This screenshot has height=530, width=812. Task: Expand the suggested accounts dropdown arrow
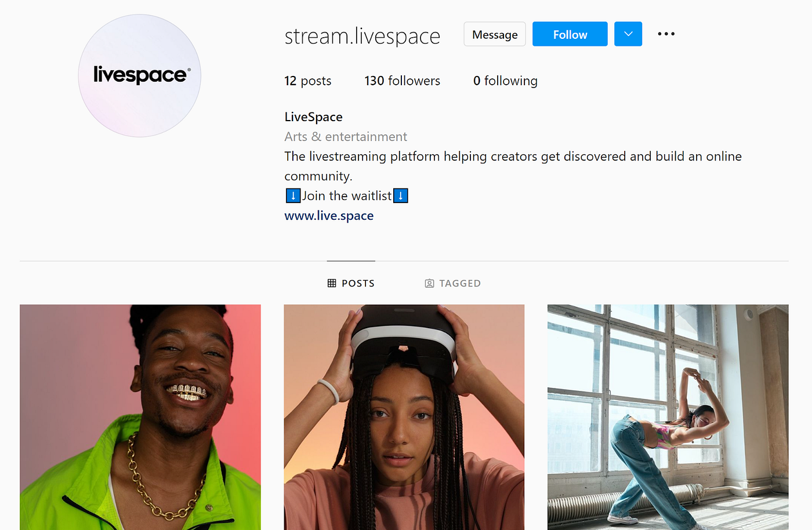(628, 34)
